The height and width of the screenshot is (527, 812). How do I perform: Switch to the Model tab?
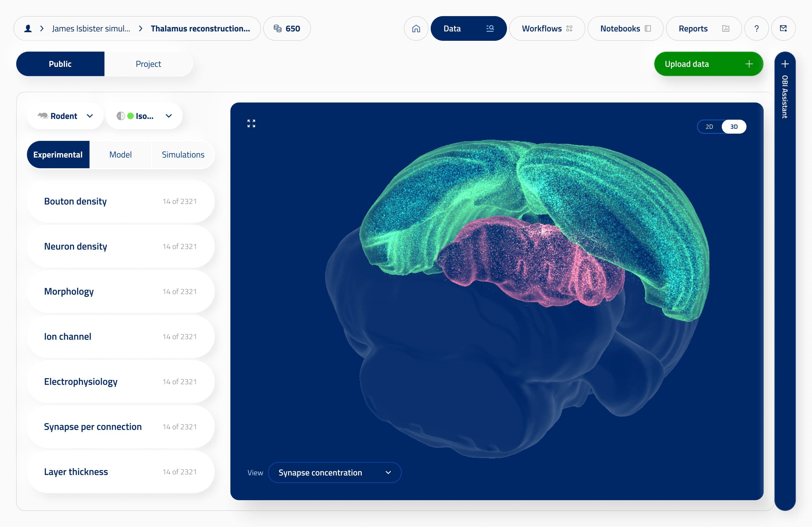click(121, 155)
